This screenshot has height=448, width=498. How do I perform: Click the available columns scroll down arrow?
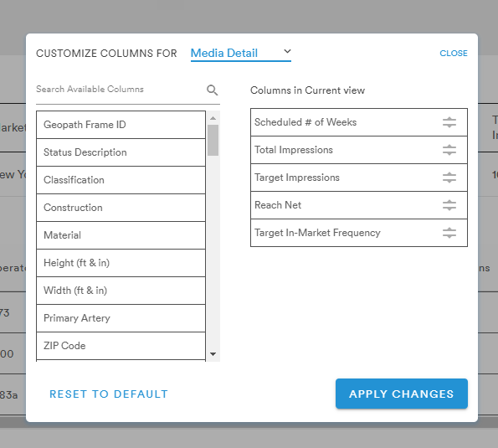point(213,354)
